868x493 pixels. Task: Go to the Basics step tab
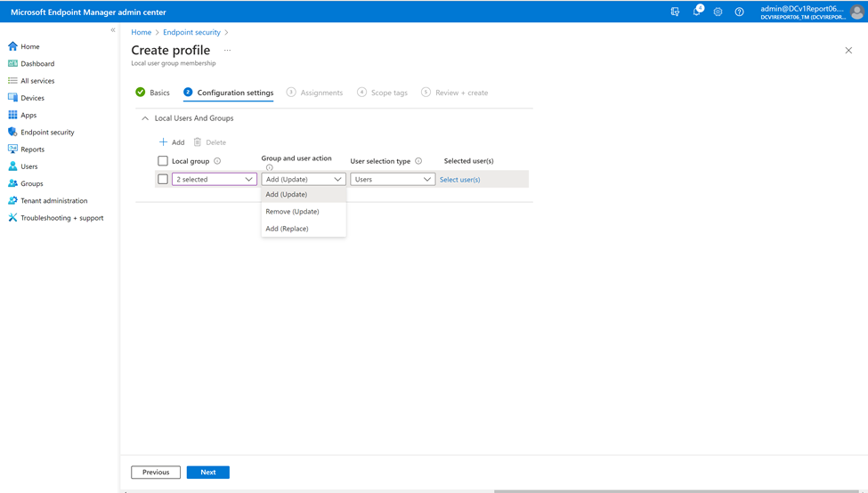tap(153, 93)
